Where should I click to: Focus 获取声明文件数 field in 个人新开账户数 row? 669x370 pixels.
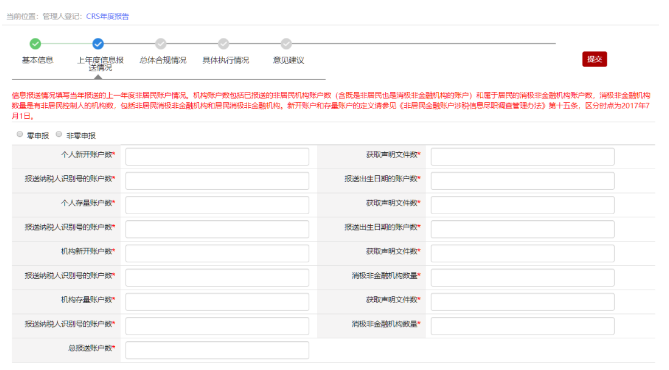coord(523,157)
